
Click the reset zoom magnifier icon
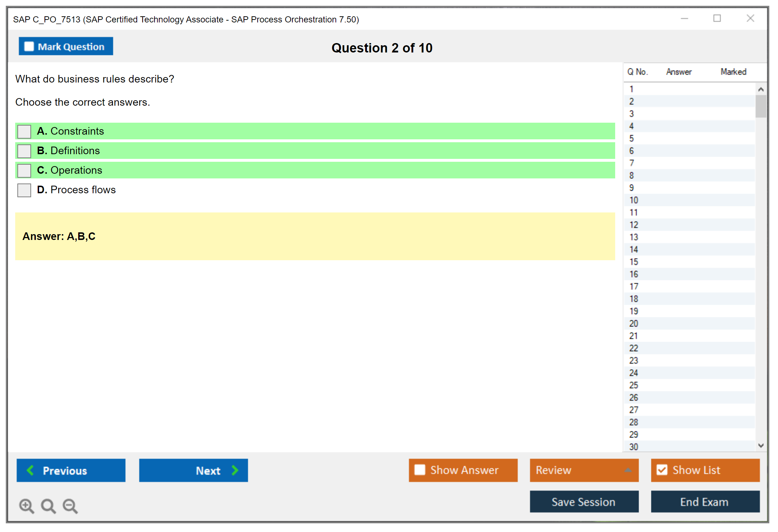pyautogui.click(x=48, y=506)
